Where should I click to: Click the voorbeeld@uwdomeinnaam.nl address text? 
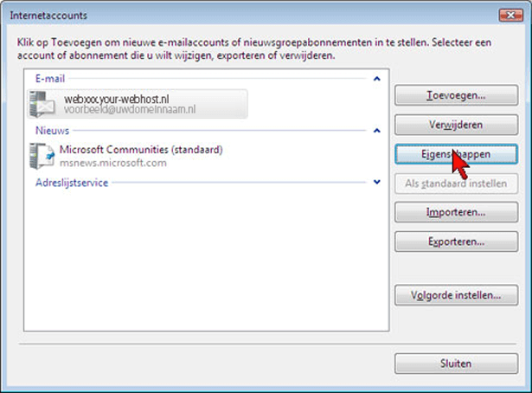click(x=130, y=109)
